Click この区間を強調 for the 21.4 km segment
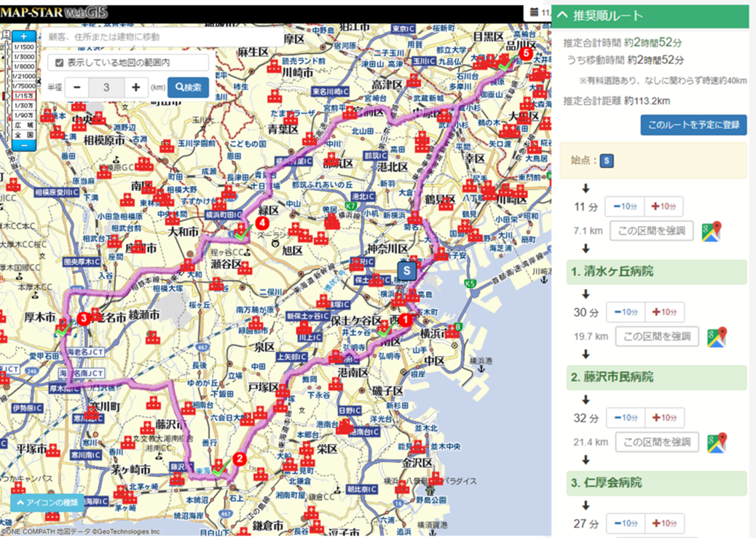Screen dimensions: 756x538 pos(657,443)
